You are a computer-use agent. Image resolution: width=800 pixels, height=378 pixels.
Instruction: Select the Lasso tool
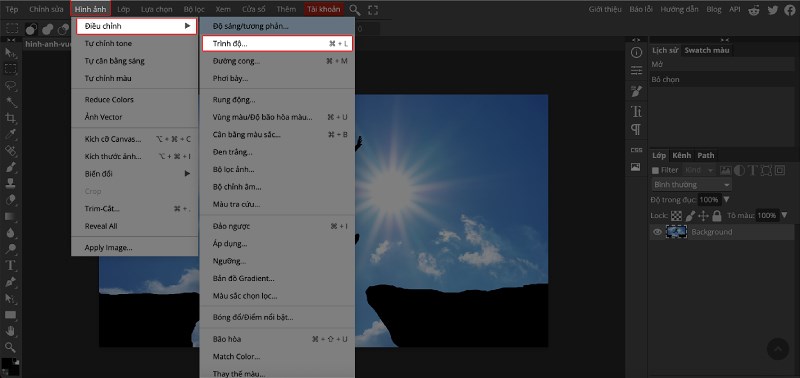[11, 86]
